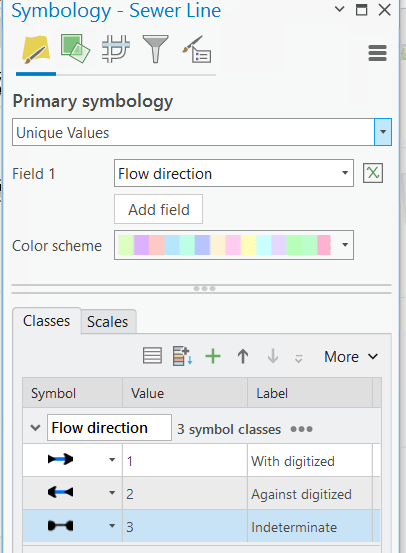Click the green plus add values icon
The height and width of the screenshot is (553, 406).
coord(213,356)
